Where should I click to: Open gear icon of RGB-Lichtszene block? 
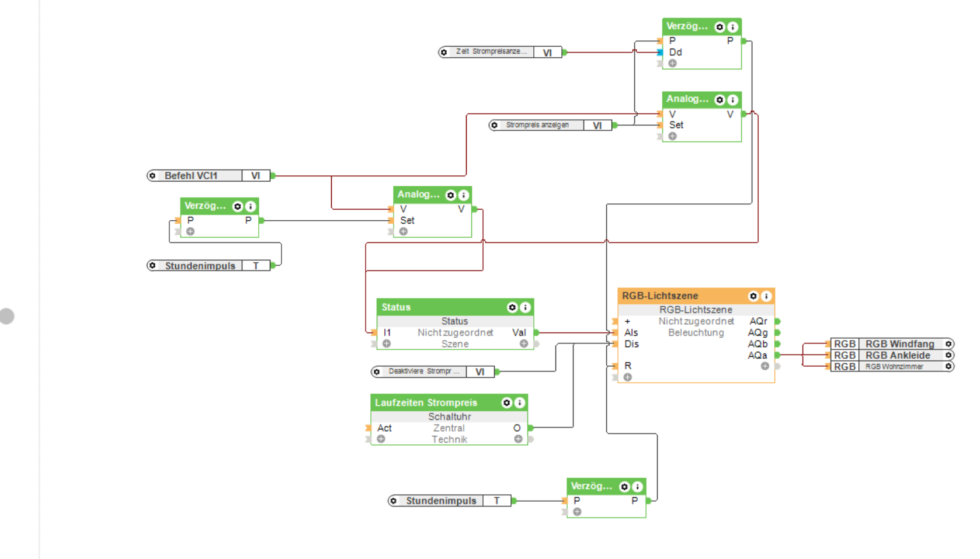pos(753,296)
